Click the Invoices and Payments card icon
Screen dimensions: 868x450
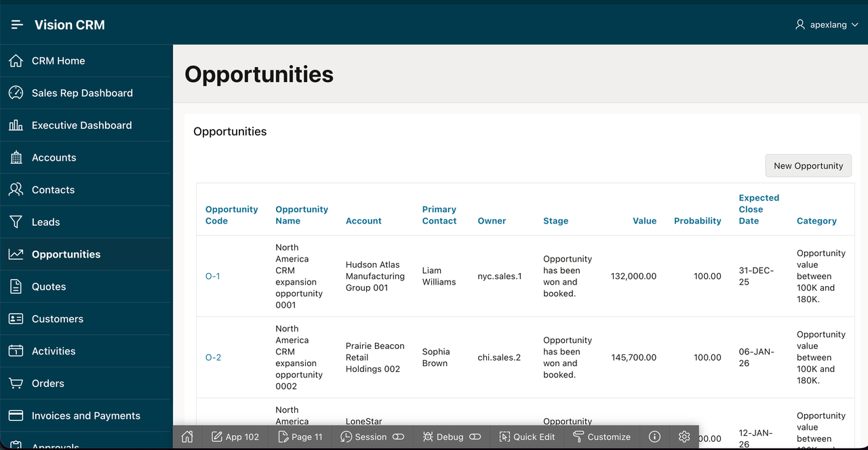pyautogui.click(x=16, y=416)
